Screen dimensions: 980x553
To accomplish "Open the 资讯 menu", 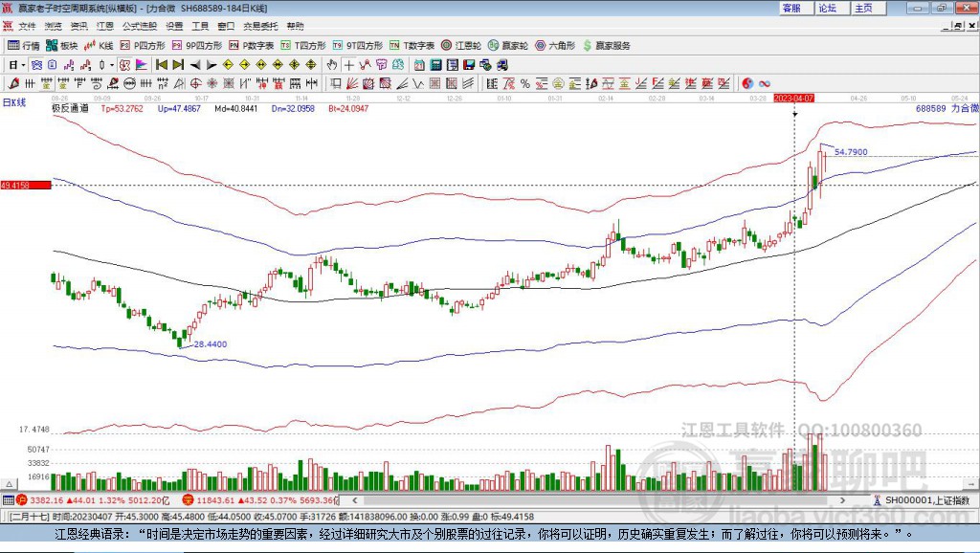I will pos(78,26).
